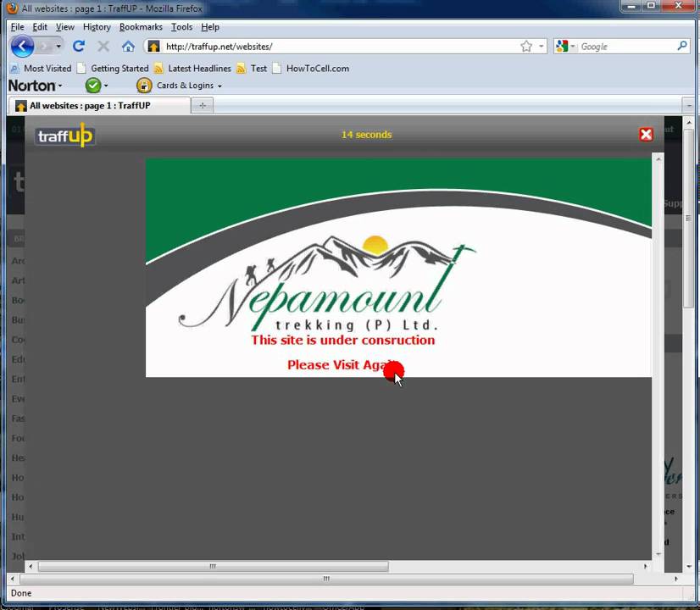Open the Cards & Logins dropdown
The width and height of the screenshot is (700, 610).
189,86
